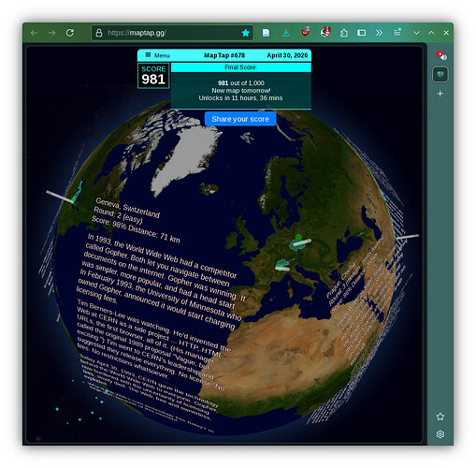This screenshot has width=476, height=468.
Task: Open the downloads panel
Action: [x=286, y=33]
